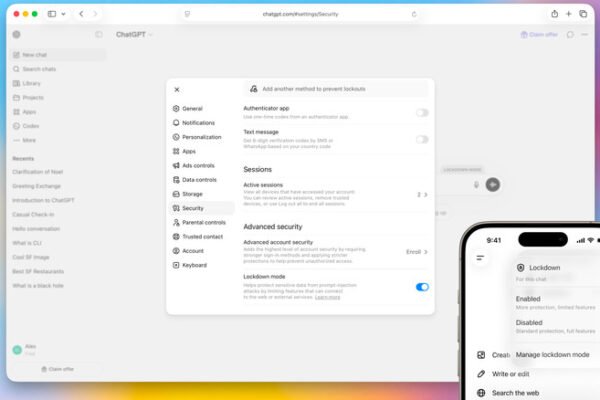The height and width of the screenshot is (400, 600).
Task: Click the browser address bar
Action: [x=300, y=14]
